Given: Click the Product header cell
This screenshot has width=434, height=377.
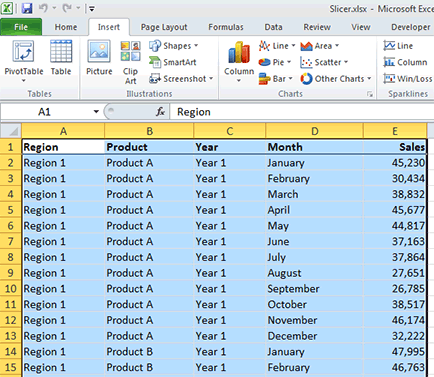Looking at the screenshot, I should (x=149, y=147).
